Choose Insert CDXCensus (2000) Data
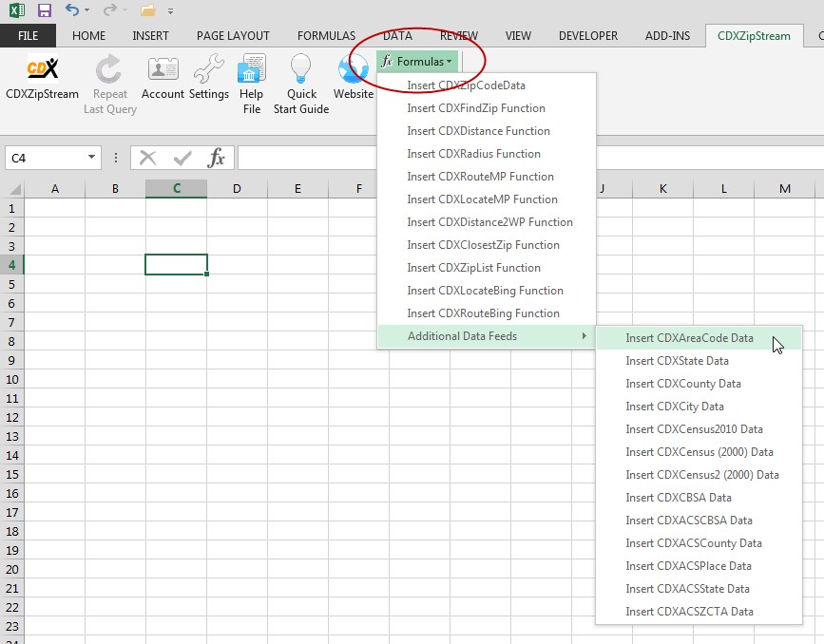 tap(699, 452)
